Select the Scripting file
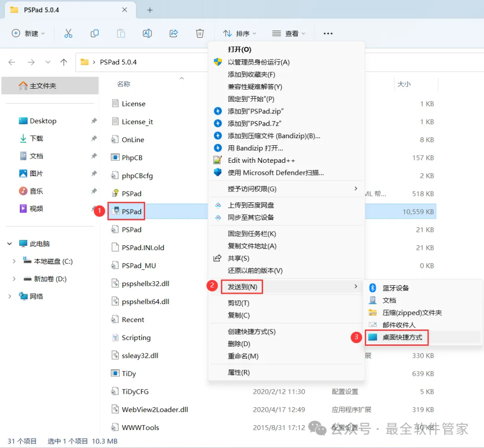The image size is (484, 448). [x=136, y=338]
